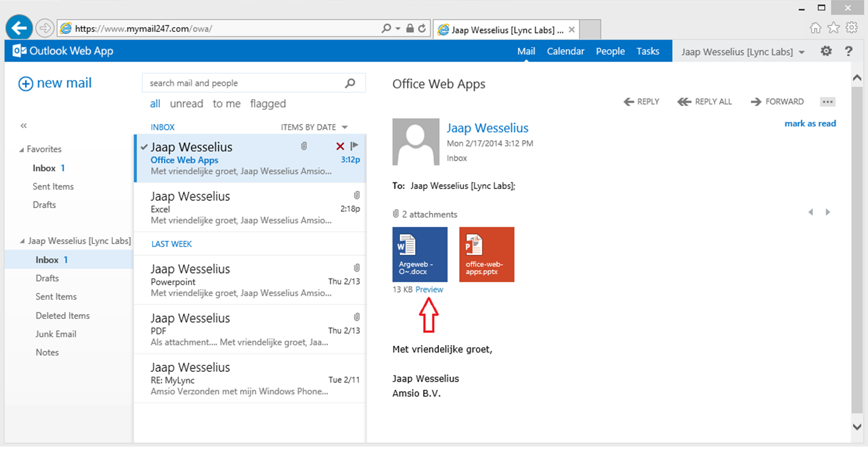Viewport: 868px width, 453px height.
Task: Open the help question mark icon
Action: pos(849,51)
